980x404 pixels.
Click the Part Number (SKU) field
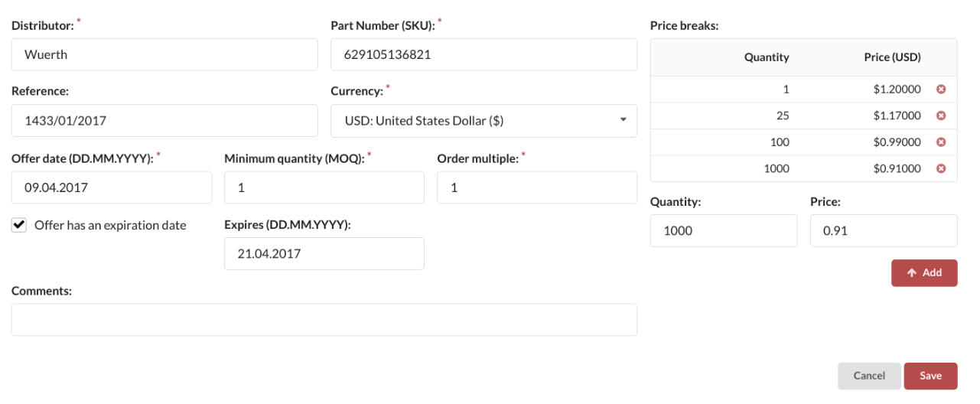tap(483, 55)
